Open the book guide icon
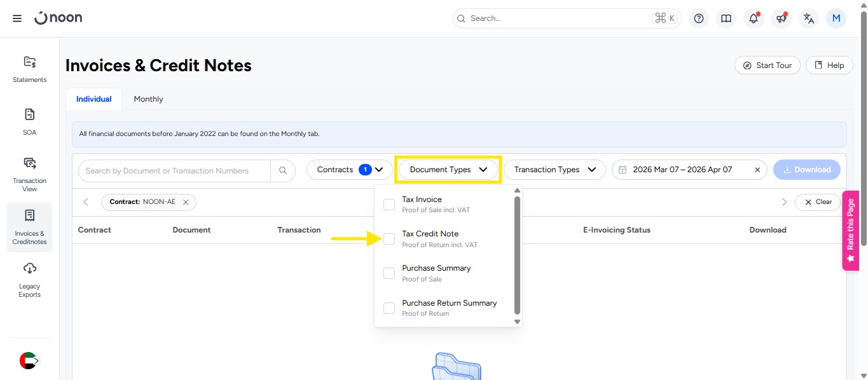 [726, 18]
